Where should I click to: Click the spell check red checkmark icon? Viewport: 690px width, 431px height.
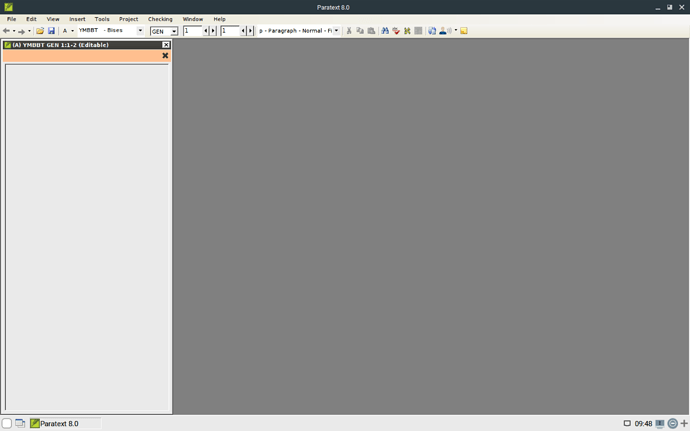click(x=396, y=31)
